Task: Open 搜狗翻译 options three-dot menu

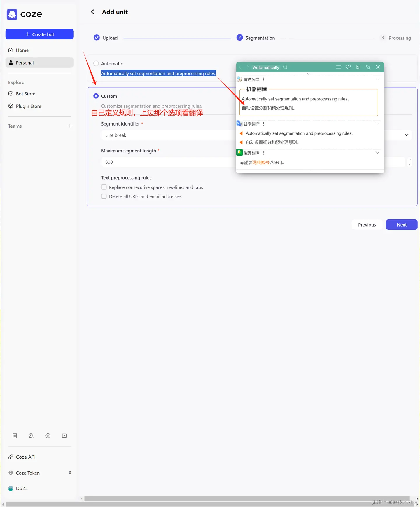Action: [263, 153]
